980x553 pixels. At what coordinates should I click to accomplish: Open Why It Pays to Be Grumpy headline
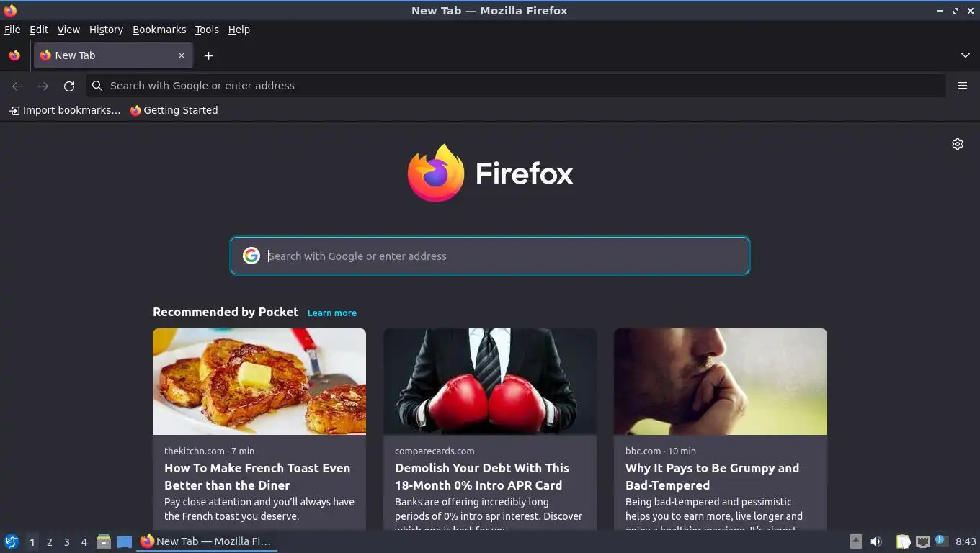tap(712, 477)
